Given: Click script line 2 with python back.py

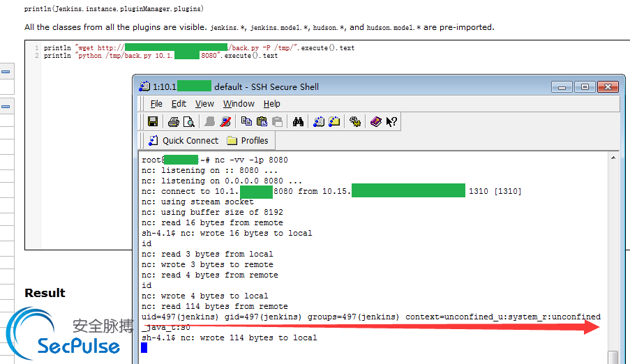Looking at the screenshot, I should (160, 56).
